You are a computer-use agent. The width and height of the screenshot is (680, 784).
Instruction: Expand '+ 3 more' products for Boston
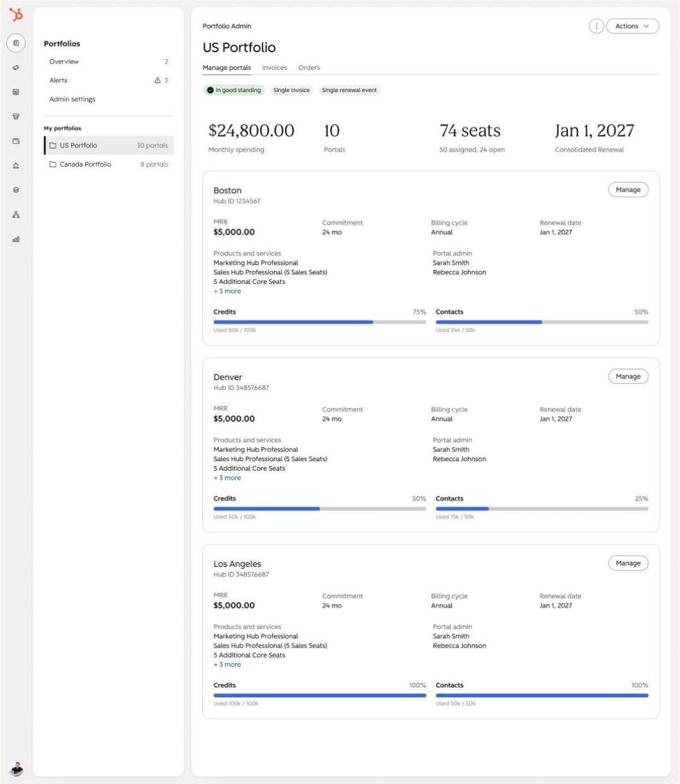coord(227,291)
